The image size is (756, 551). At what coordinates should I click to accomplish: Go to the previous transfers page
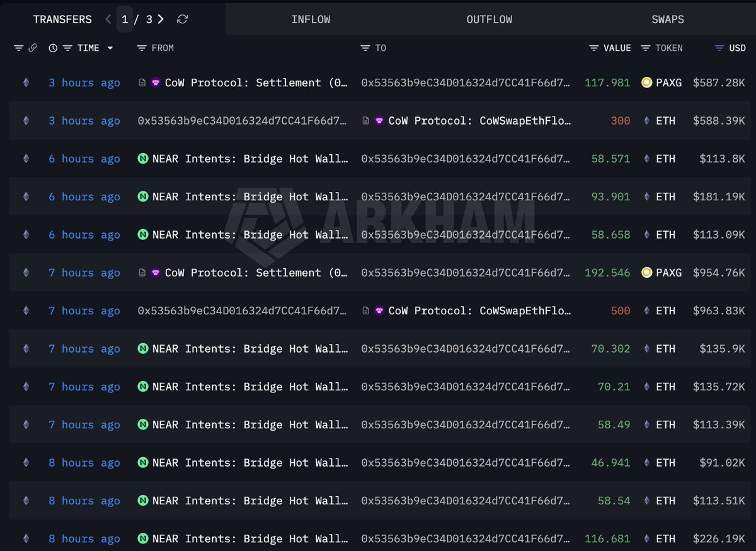tap(108, 20)
